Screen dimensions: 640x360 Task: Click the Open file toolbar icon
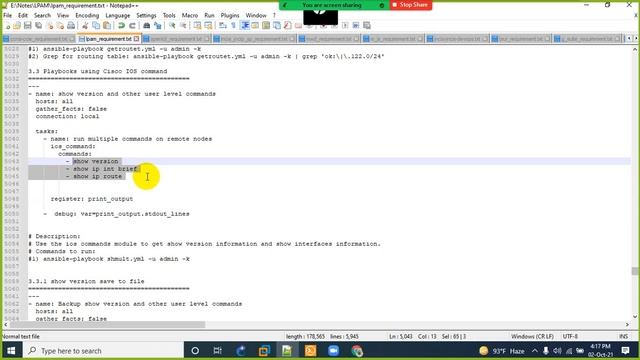[x=17, y=26]
